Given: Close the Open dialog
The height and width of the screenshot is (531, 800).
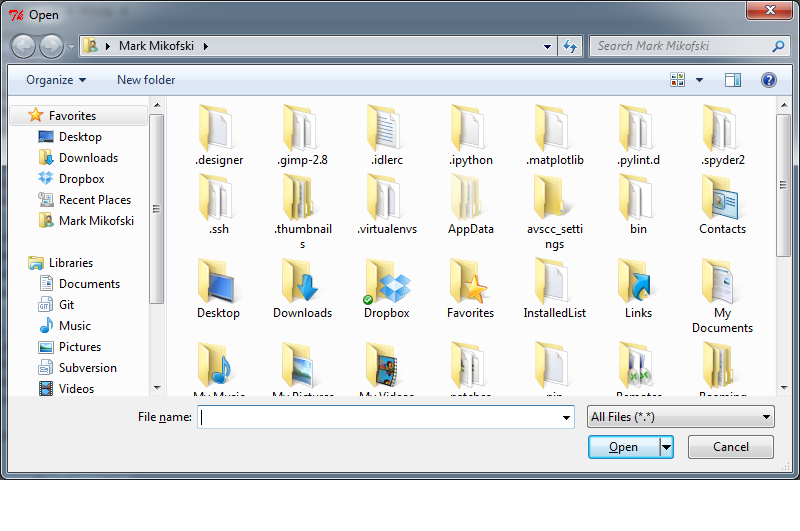Looking at the screenshot, I should (x=770, y=10).
